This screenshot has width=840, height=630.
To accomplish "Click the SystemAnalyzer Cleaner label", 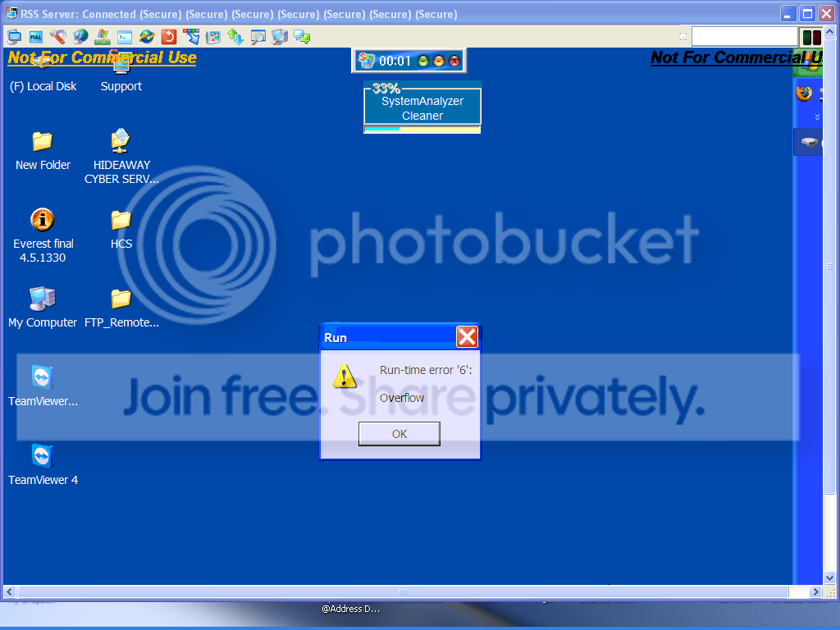I will [422, 108].
